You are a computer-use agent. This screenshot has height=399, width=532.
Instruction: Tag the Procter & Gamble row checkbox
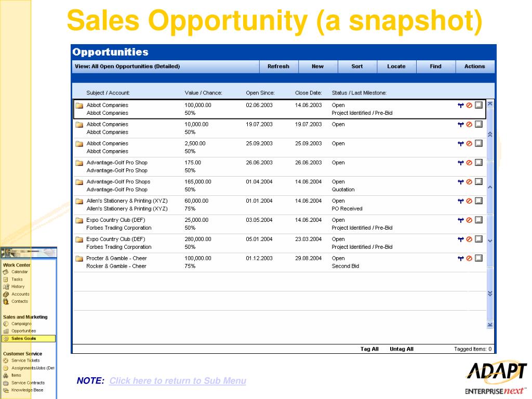pos(478,258)
